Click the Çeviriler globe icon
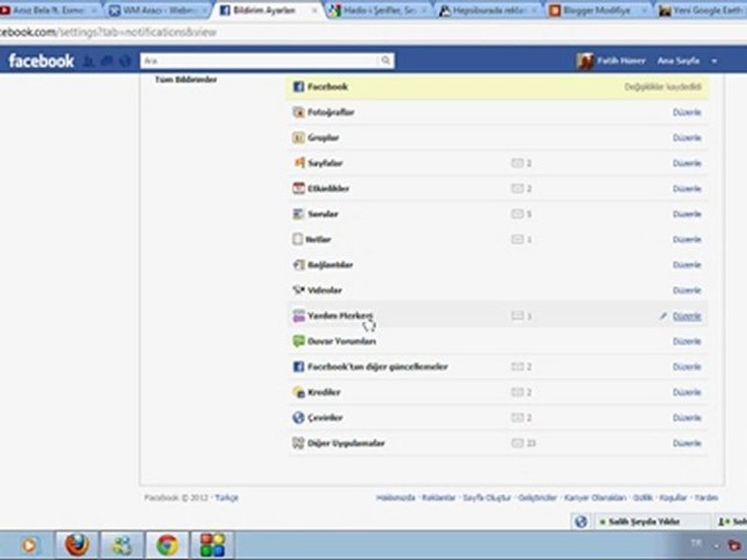 (298, 418)
